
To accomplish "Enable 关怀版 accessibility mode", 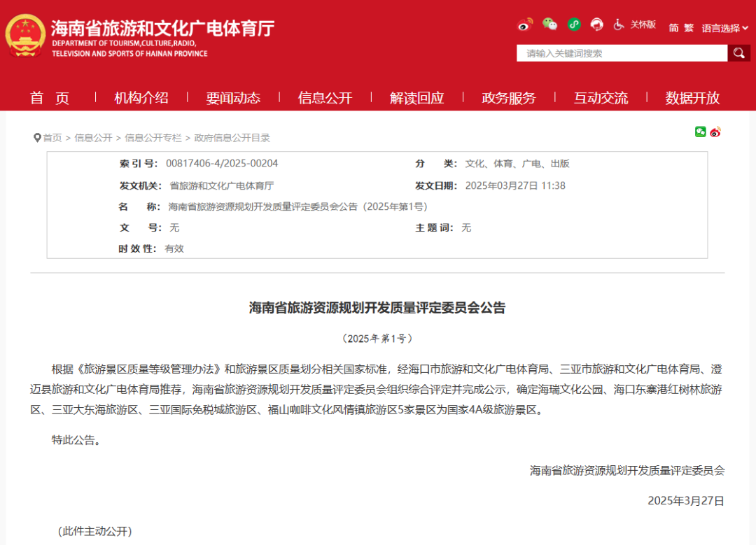I will pos(644,24).
